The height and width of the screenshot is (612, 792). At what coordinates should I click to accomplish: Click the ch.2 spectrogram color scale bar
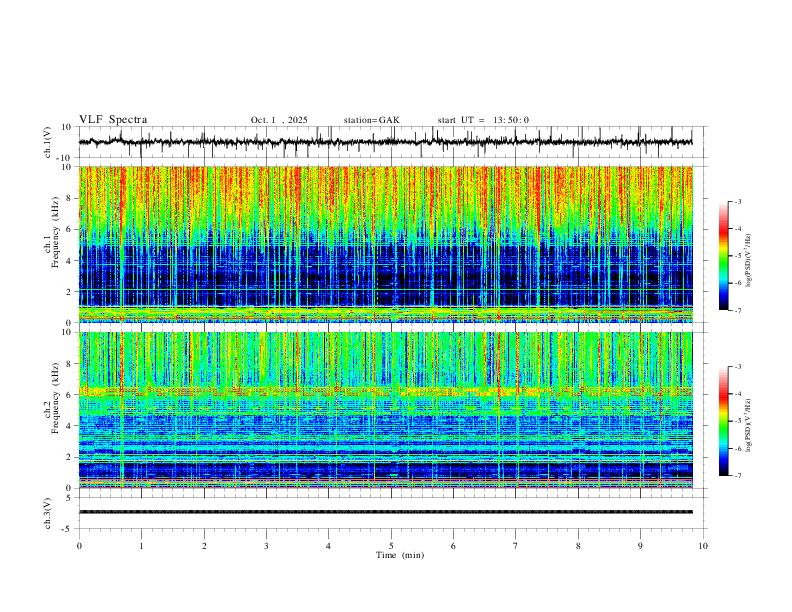723,421
